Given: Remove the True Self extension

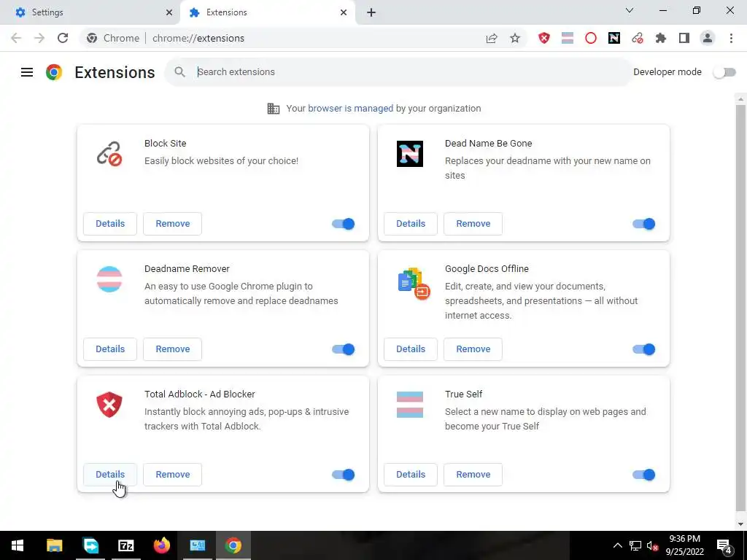Looking at the screenshot, I should point(473,474).
